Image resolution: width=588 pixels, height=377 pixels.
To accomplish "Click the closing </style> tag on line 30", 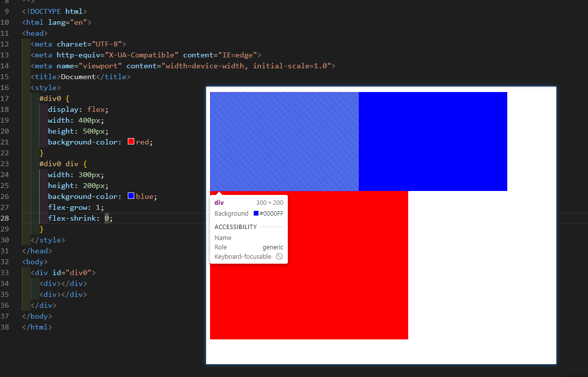I will (x=48, y=240).
